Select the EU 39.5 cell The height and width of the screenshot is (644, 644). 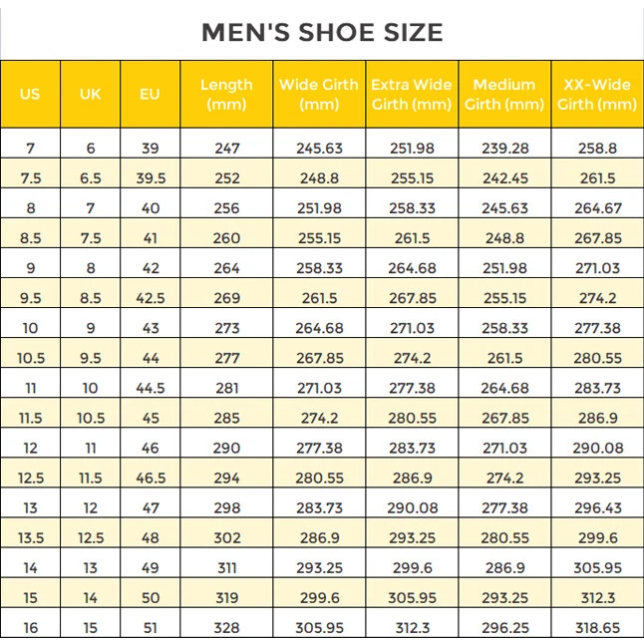(x=150, y=178)
